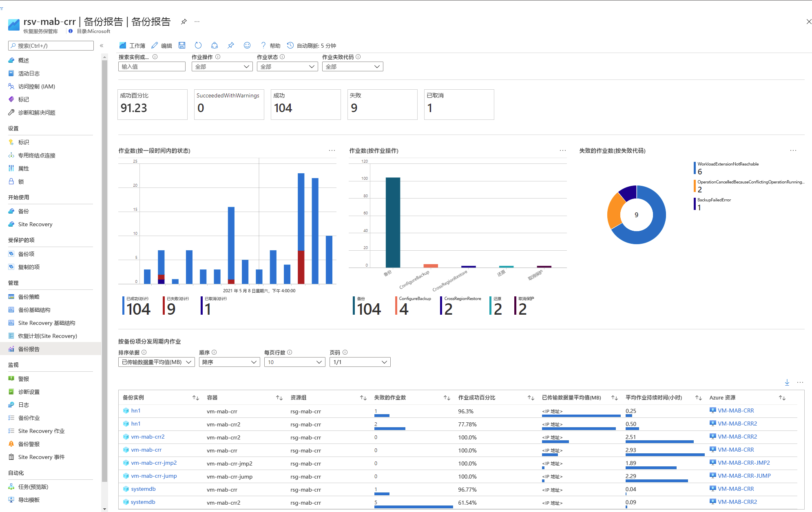812x512 pixels.
Task: Click the info icon next to 作业状态
Action: click(x=282, y=57)
